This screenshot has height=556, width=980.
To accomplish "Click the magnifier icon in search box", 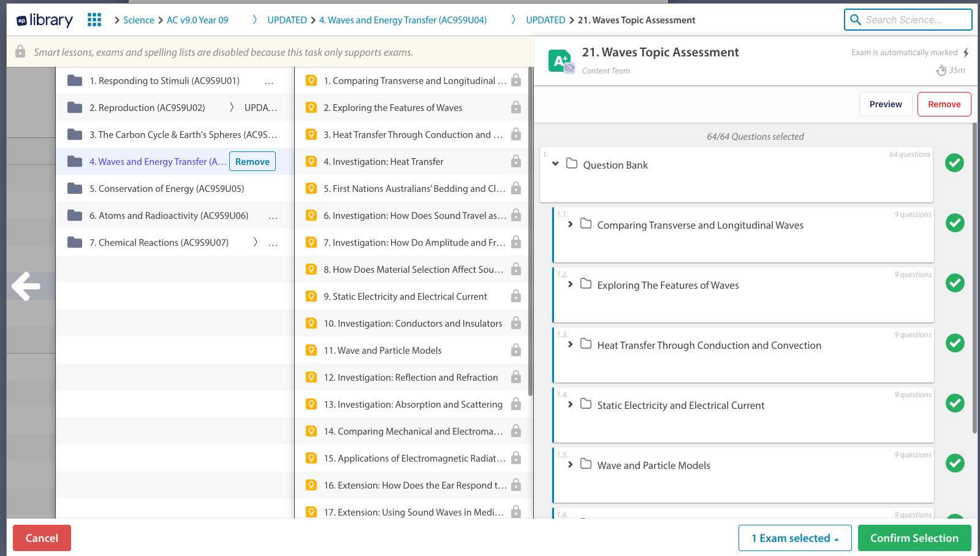I will coord(856,20).
